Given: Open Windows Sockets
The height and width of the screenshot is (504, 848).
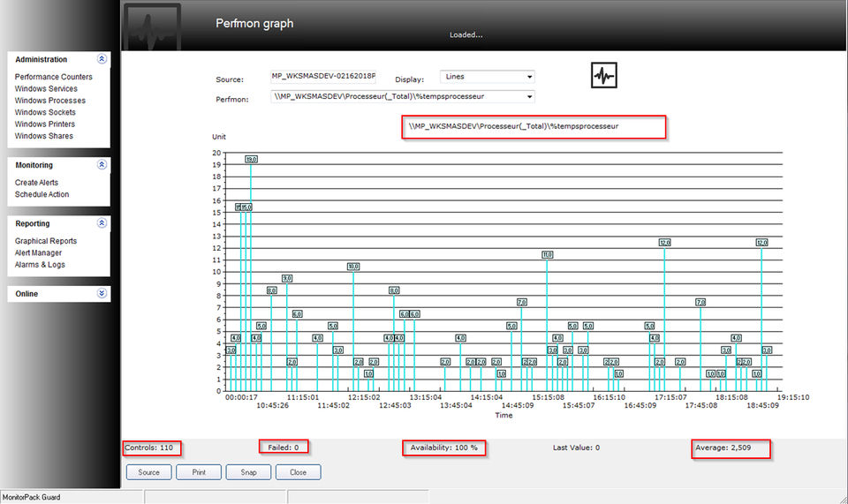Looking at the screenshot, I should (45, 112).
